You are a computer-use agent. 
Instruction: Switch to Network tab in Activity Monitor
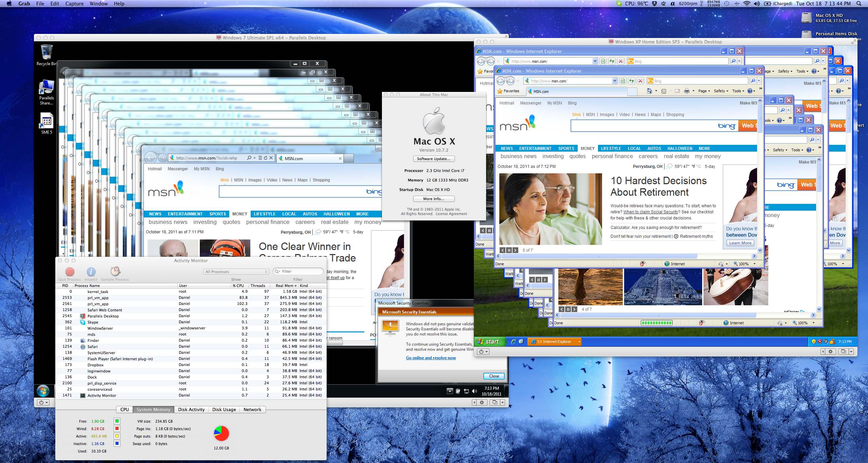pyautogui.click(x=252, y=409)
